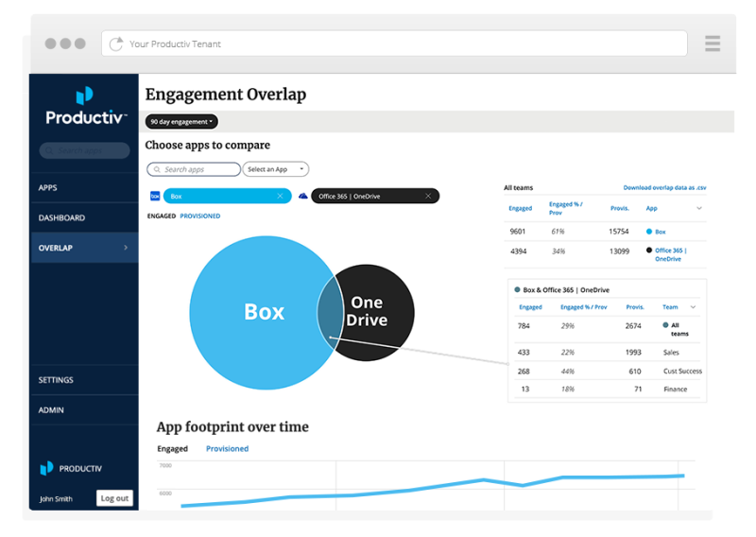Click the 13099 provisioned value
Viewport: 756px width, 537px height.
point(619,251)
